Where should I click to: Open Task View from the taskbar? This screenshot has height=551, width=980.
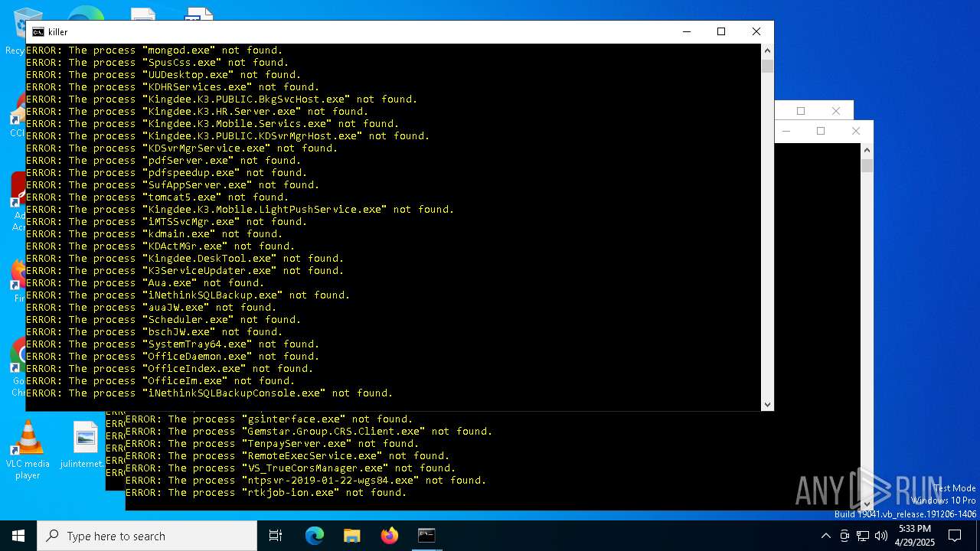tap(276, 536)
